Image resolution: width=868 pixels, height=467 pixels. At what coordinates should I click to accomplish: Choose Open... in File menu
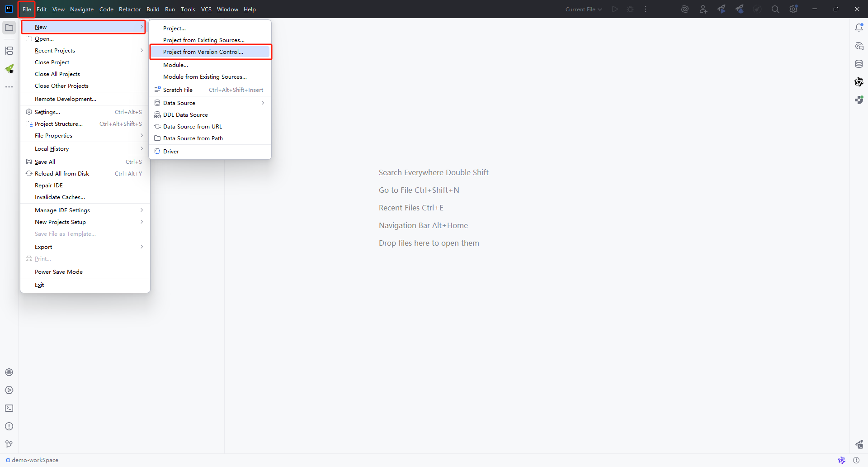click(x=85, y=39)
